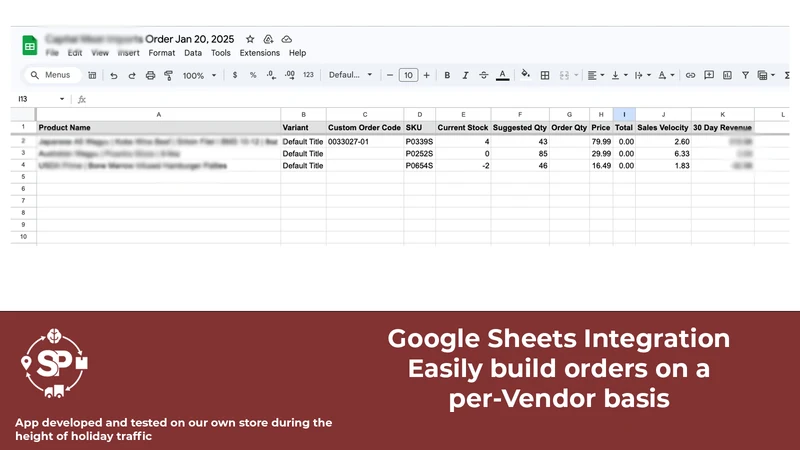Image resolution: width=800 pixels, height=450 pixels.
Task: Toggle bold formatting
Action: tap(447, 75)
